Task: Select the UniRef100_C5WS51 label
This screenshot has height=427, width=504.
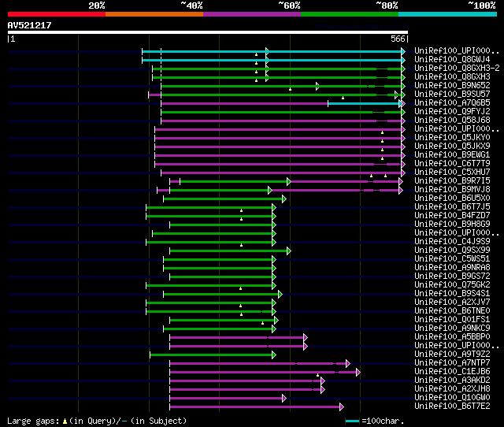Action: pos(452,259)
